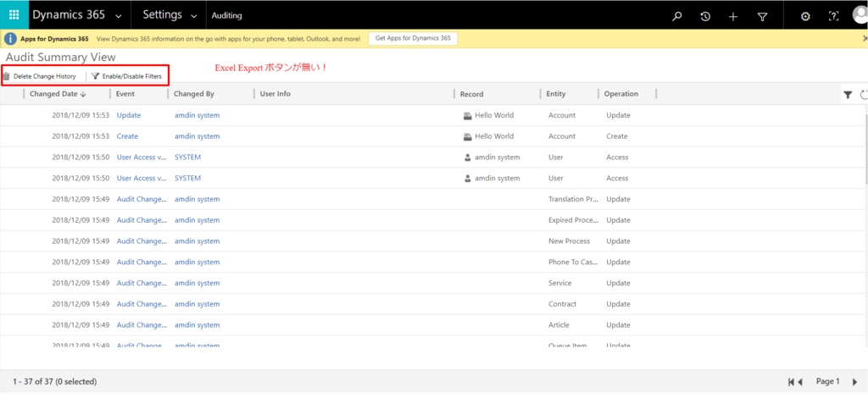This screenshot has width=868, height=404.
Task: Click New Process entity cell
Action: coord(569,241)
